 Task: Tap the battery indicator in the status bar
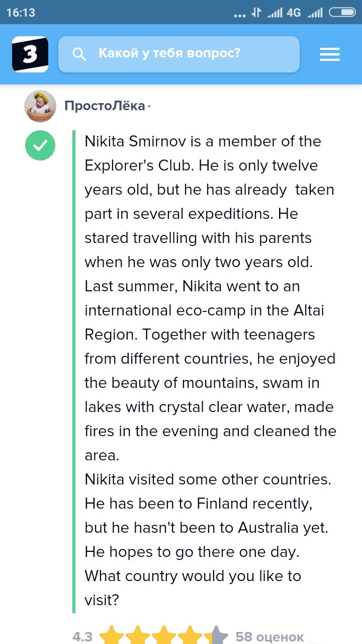[343, 13]
